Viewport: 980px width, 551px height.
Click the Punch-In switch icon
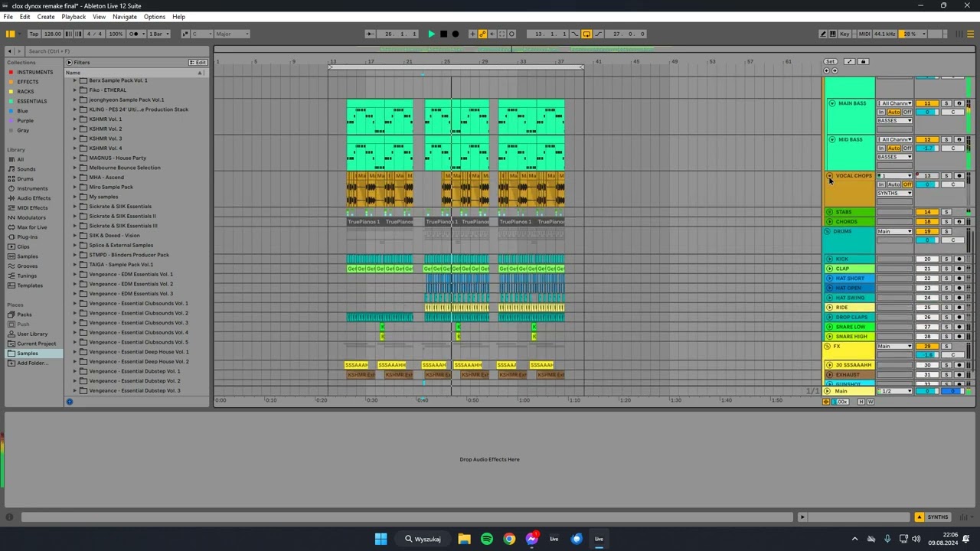(576, 34)
